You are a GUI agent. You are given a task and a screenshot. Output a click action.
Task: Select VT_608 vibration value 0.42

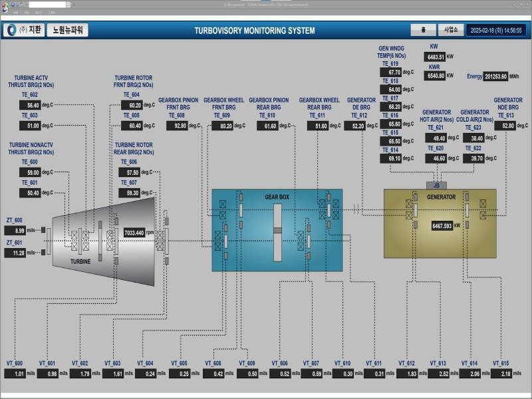213,374
